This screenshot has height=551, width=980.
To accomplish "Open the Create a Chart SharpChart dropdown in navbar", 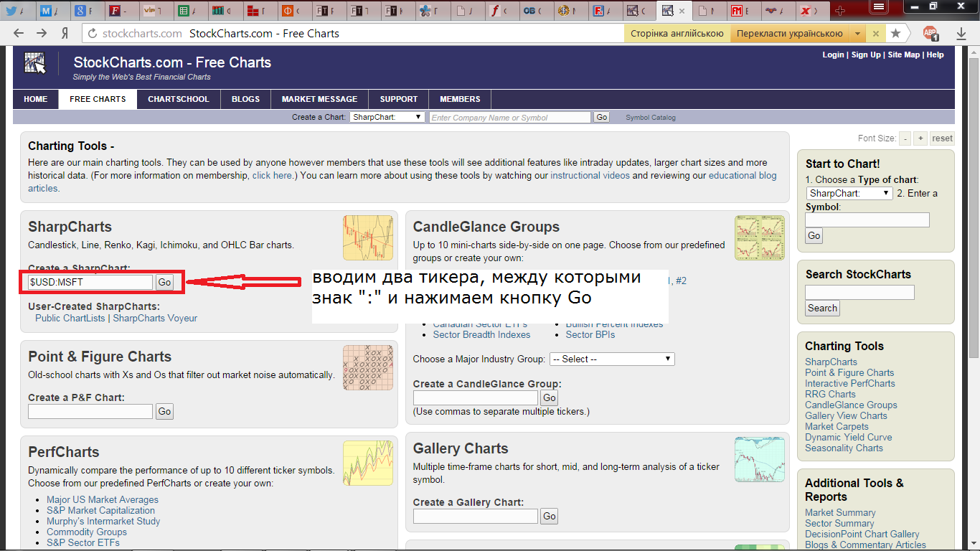I will (387, 117).
